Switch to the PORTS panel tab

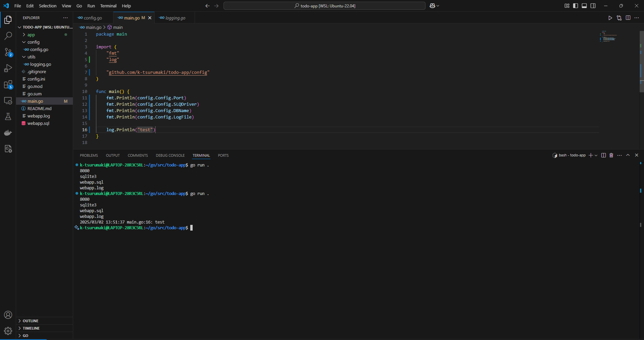223,155
